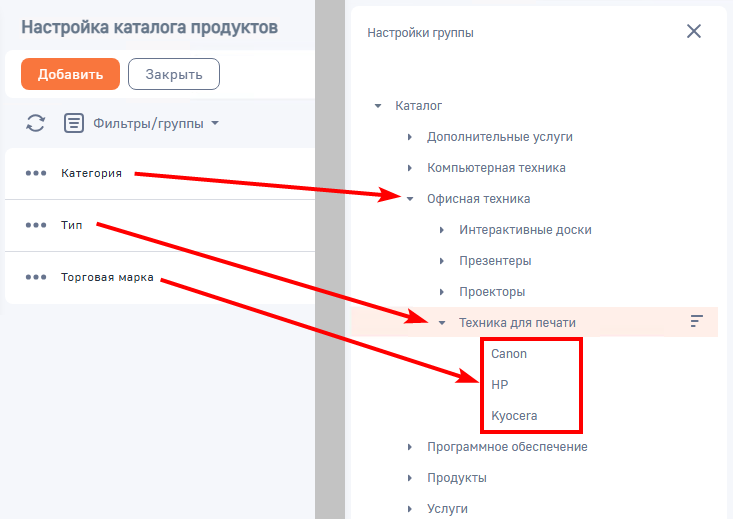Collapse the Каталог root node

[378, 106]
